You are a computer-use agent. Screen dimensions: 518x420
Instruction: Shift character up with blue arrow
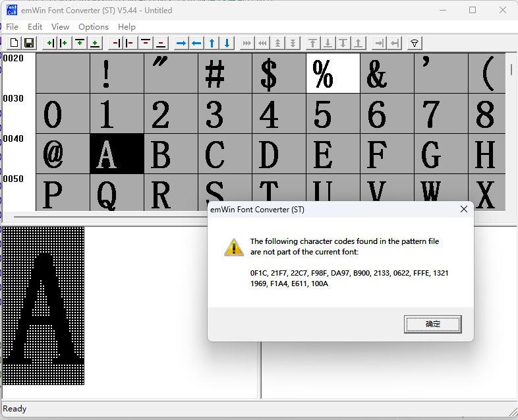point(212,43)
